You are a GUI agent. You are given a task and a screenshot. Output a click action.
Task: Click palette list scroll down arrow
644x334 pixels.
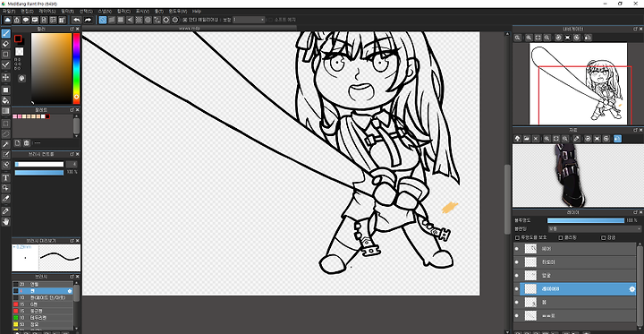(76, 135)
